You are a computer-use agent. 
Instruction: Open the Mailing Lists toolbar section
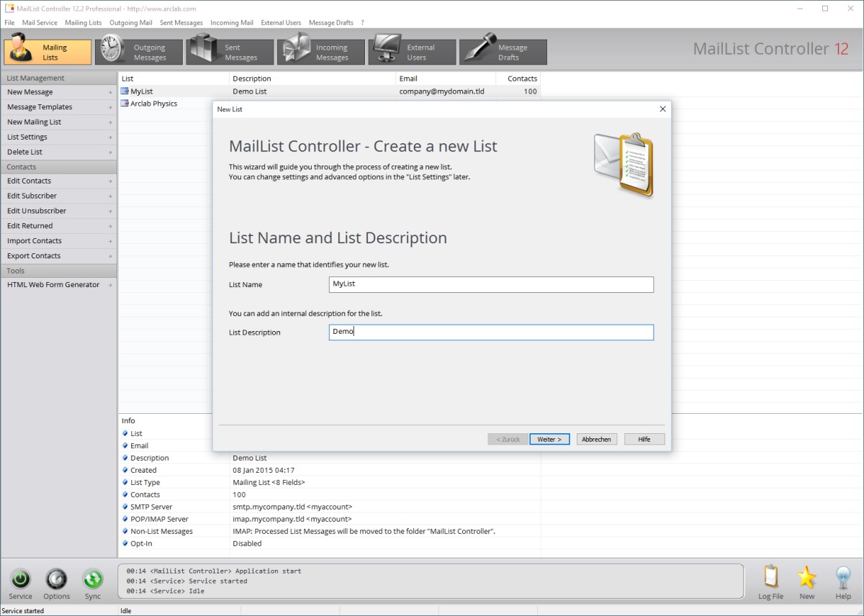coord(48,52)
